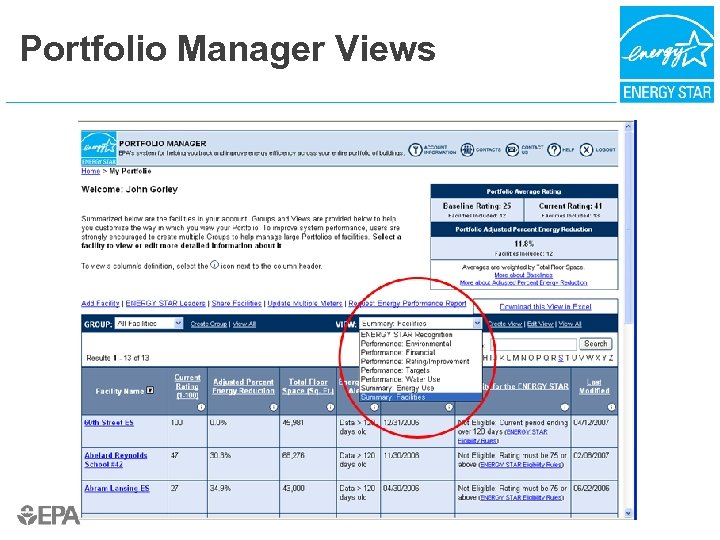Click the page scrollbar up arrow
The height and width of the screenshot is (540, 720).
click(x=628, y=126)
